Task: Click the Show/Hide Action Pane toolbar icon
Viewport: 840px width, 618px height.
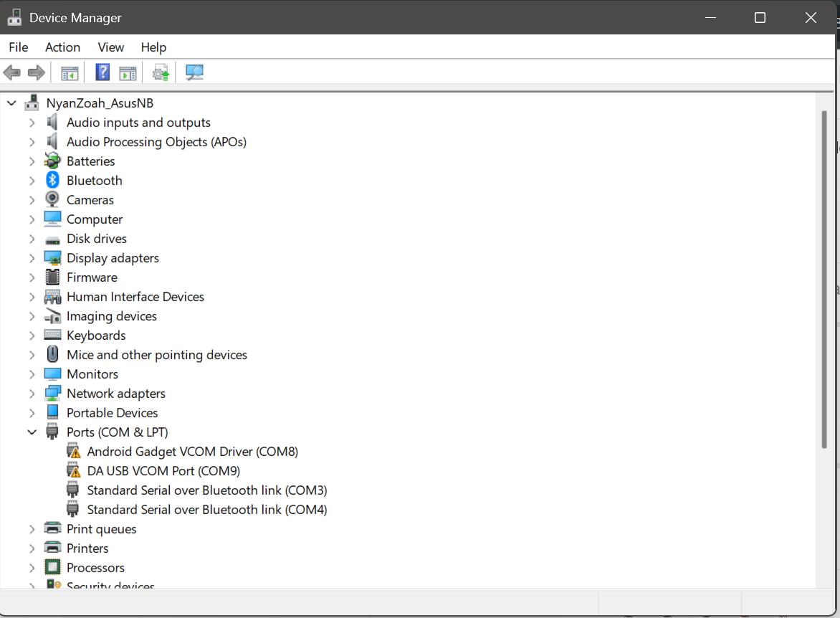Action: (x=128, y=72)
